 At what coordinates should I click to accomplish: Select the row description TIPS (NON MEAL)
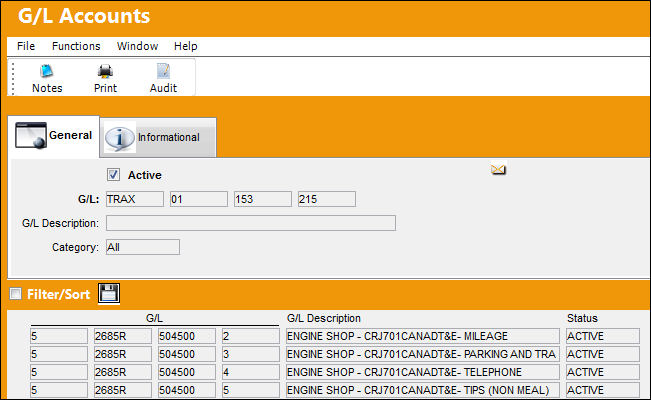(x=423, y=390)
